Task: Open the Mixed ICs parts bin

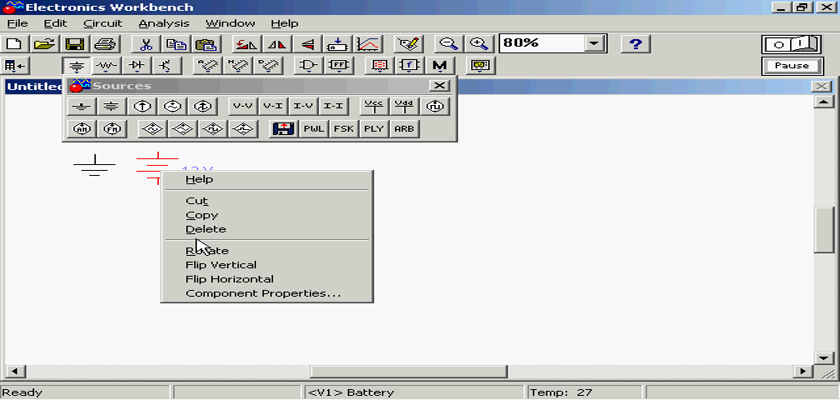Action: coord(237,66)
